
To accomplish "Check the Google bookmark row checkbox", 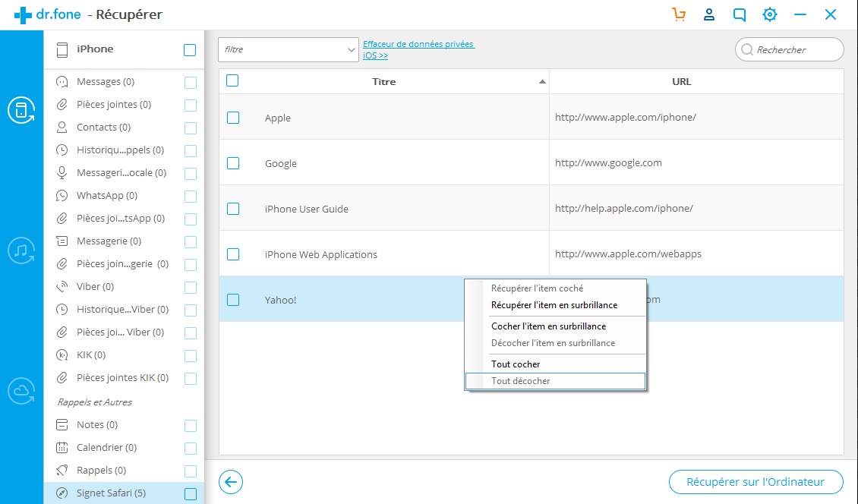I will 233,163.
